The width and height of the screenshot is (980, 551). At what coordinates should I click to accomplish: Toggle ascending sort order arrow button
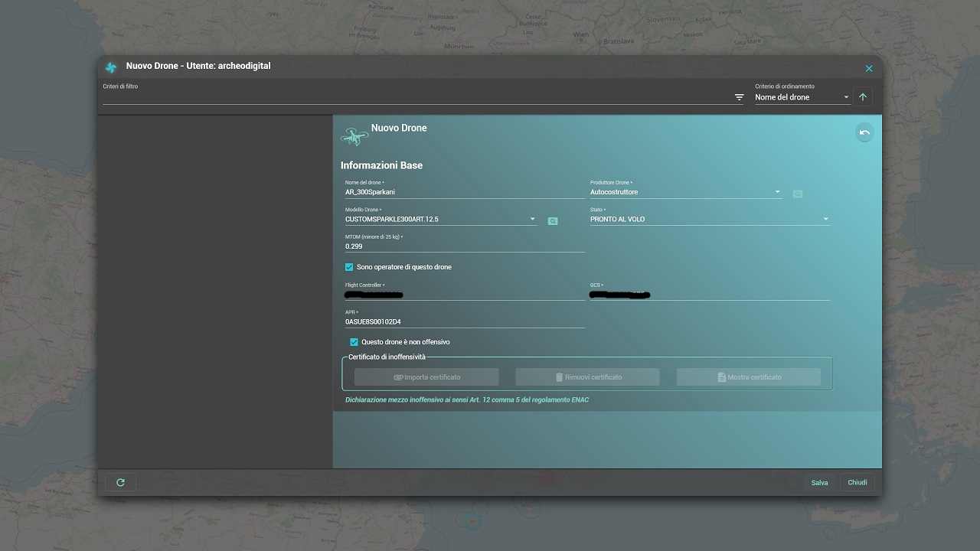pos(863,97)
